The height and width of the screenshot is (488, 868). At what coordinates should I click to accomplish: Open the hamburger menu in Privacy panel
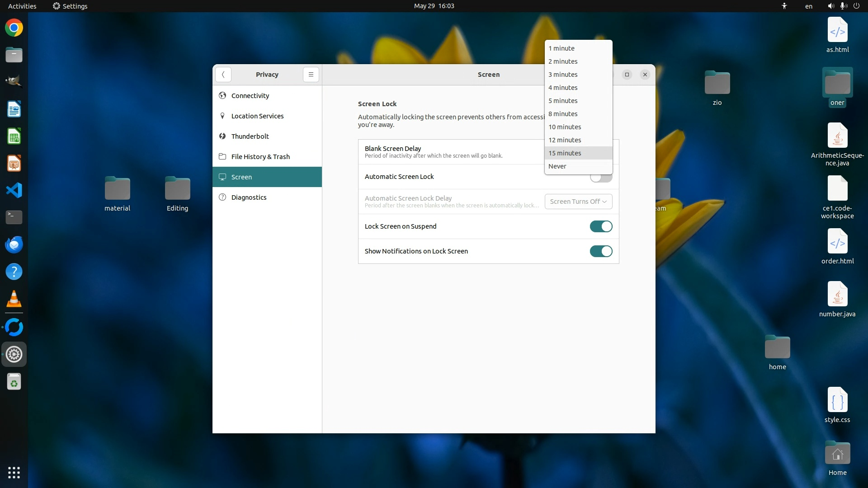[311, 75]
